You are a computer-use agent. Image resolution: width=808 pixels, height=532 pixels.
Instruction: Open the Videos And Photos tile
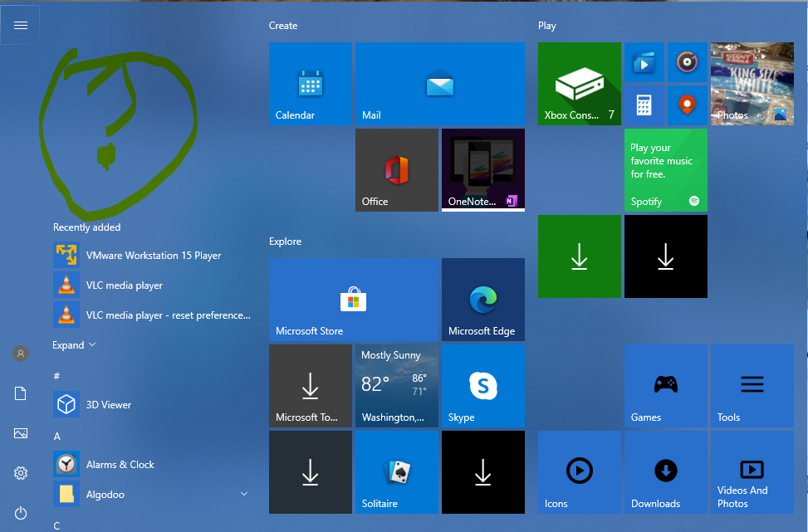click(x=752, y=472)
